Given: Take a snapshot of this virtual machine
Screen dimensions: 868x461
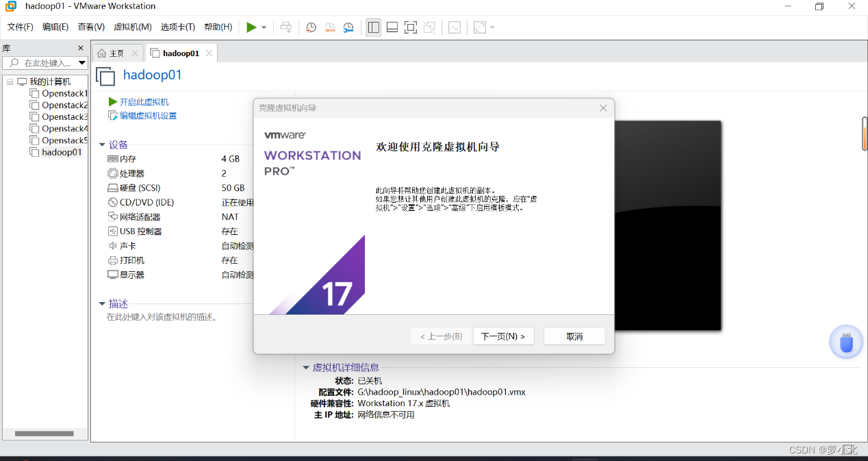Looking at the screenshot, I should click(x=311, y=27).
